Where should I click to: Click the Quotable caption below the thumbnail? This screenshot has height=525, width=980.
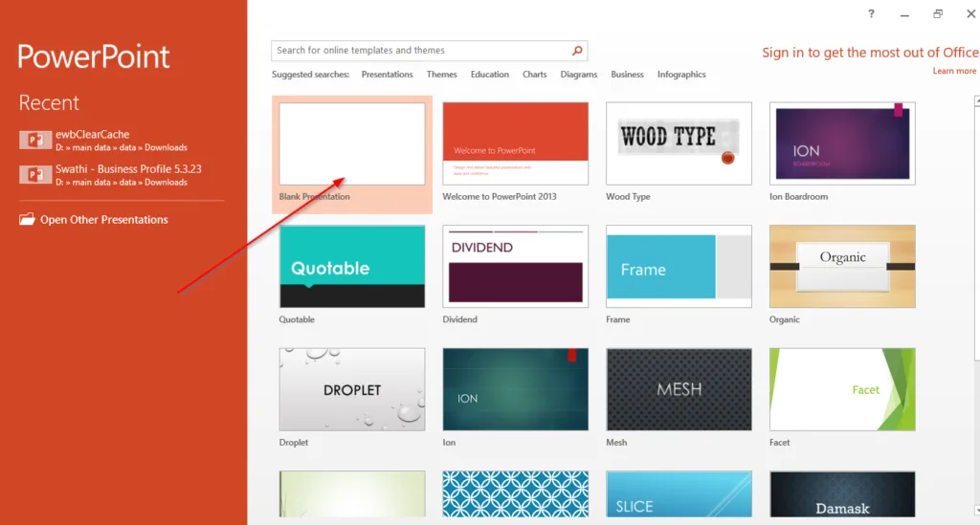pos(297,319)
